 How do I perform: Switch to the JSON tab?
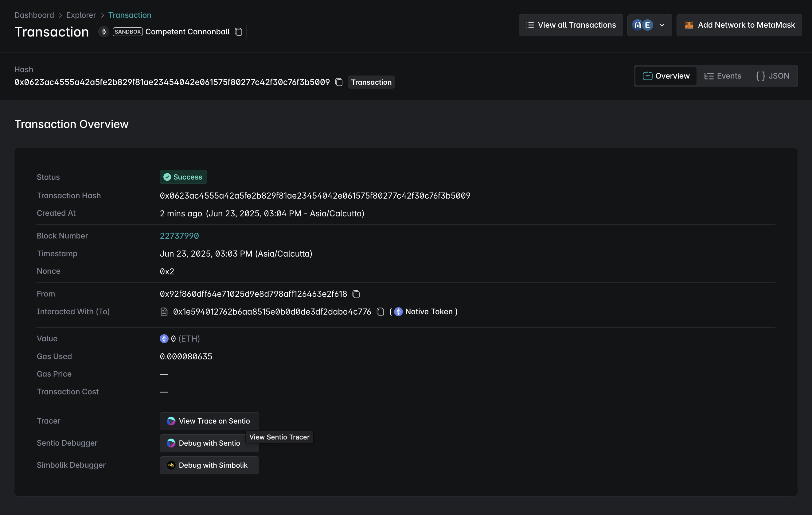772,76
